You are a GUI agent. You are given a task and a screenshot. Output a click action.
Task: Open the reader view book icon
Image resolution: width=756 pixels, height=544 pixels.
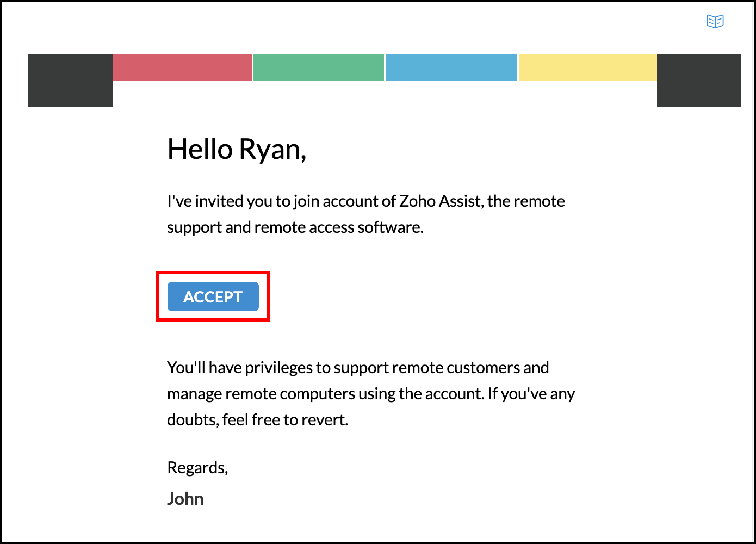point(715,21)
